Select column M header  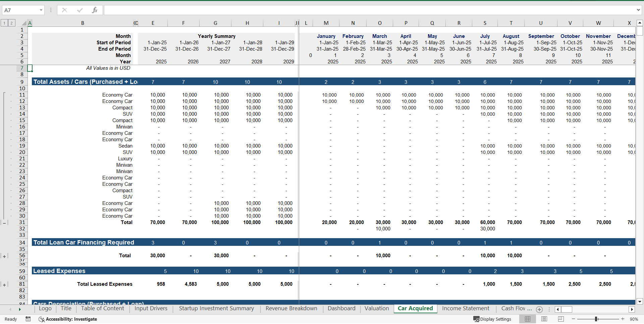326,23
